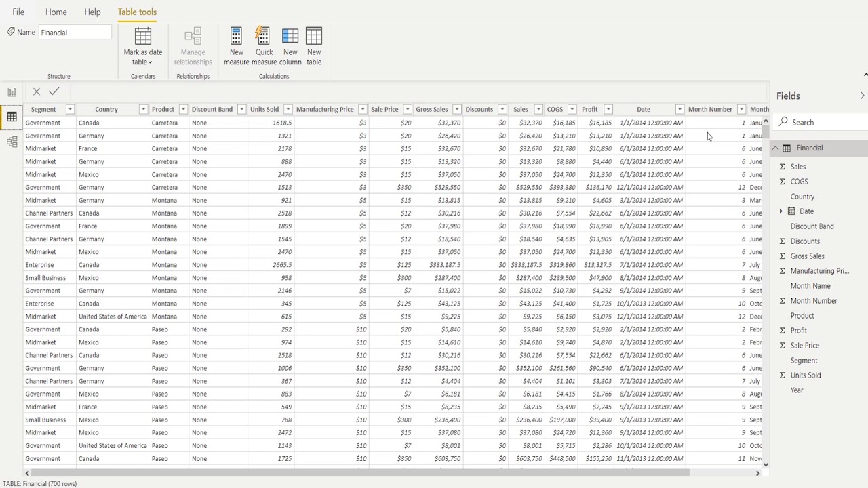The height and width of the screenshot is (488, 868).
Task: Open the Country column filter dropdown
Action: pyautogui.click(x=143, y=109)
